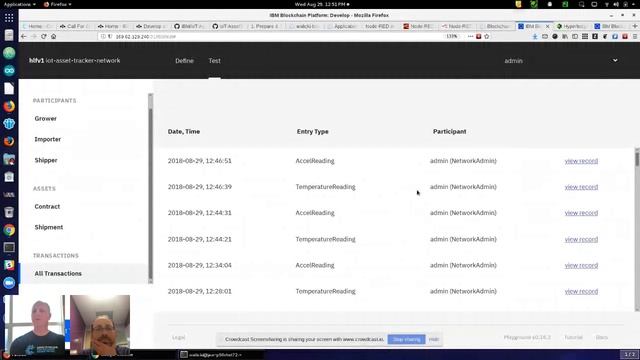Open the trash icon in the dock
The height and width of the screenshot is (360, 640).
point(9,212)
